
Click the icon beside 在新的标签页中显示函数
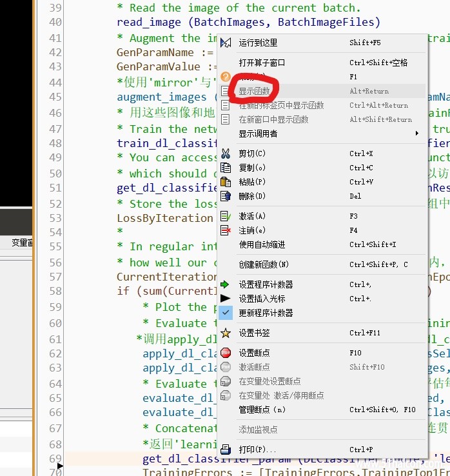(225, 105)
